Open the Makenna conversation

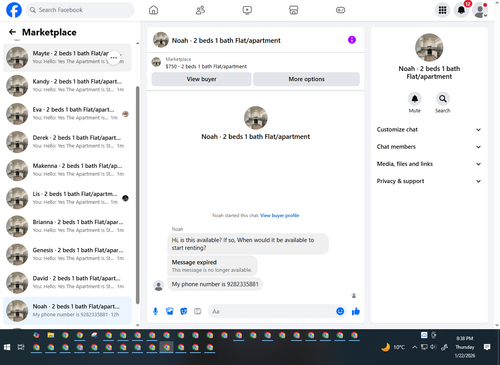coord(67,170)
